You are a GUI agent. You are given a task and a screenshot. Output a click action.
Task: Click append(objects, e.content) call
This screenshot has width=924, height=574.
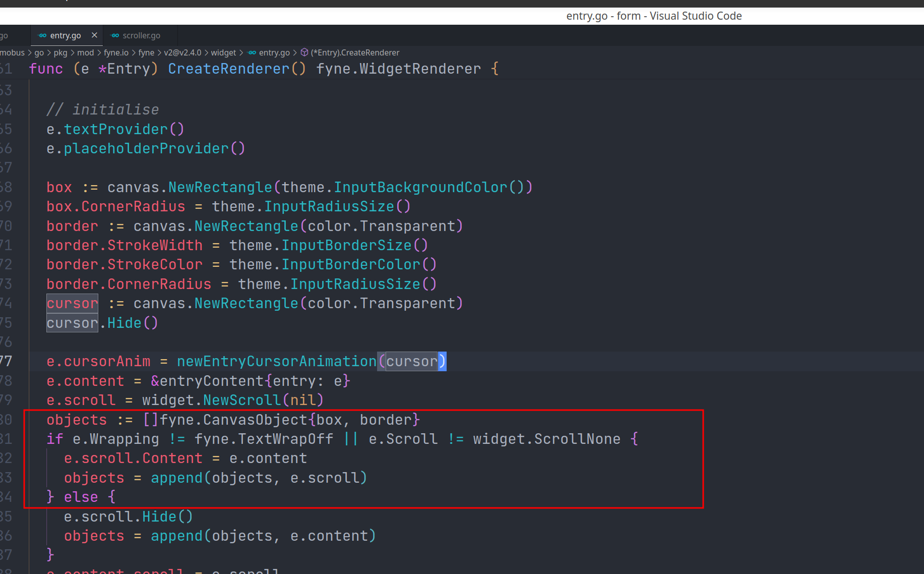tap(263, 536)
